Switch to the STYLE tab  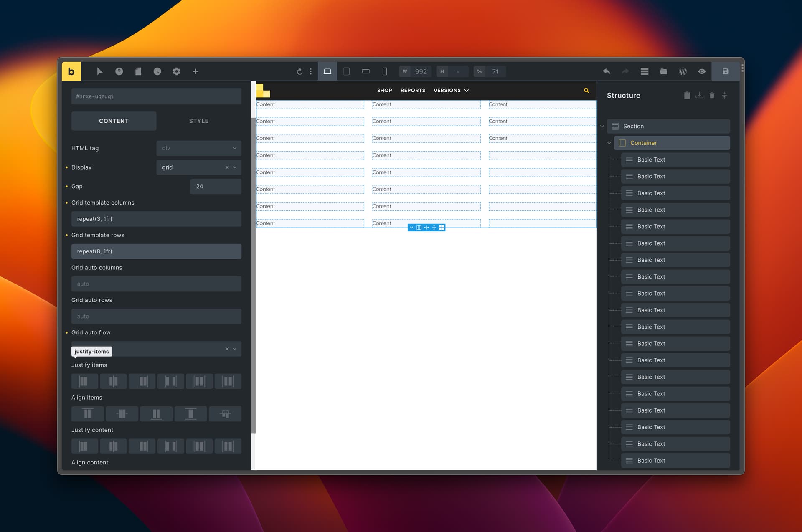point(198,121)
